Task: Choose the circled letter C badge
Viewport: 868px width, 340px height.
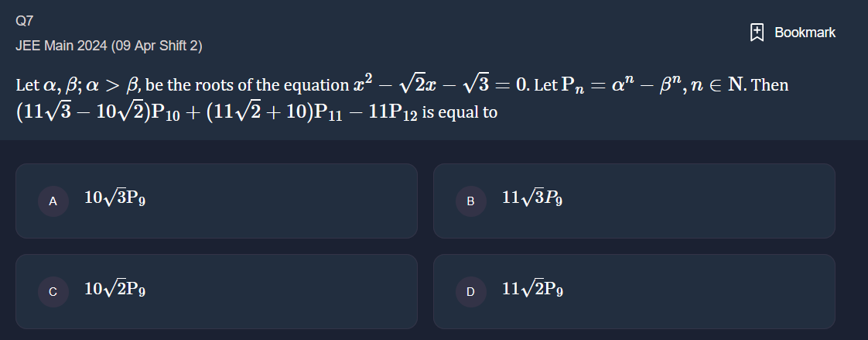Action: [x=53, y=292]
